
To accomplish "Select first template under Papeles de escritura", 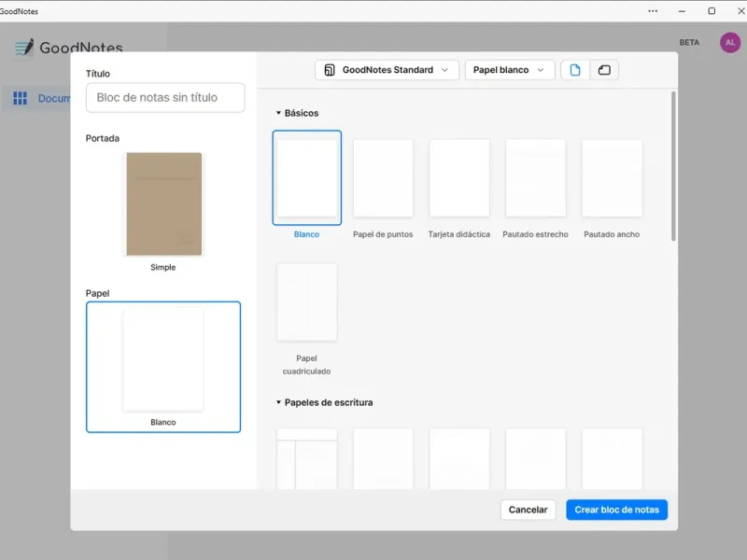I will point(307,458).
